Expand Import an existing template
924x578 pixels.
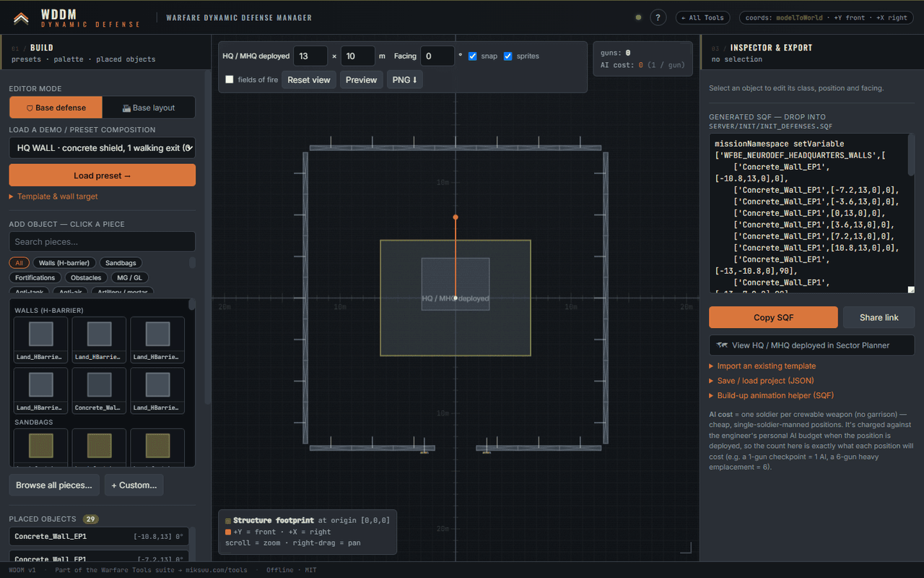point(762,366)
